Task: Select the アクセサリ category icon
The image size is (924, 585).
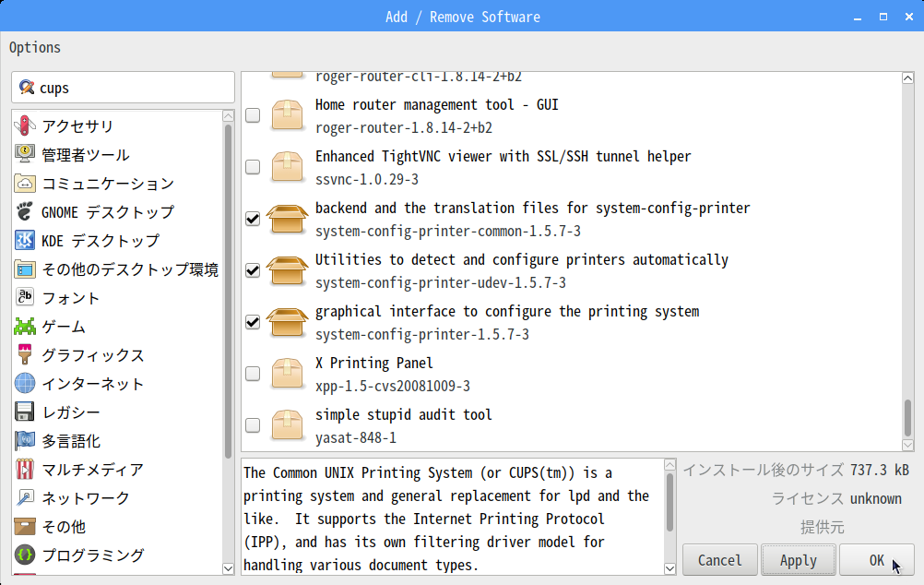Action: coord(25,125)
